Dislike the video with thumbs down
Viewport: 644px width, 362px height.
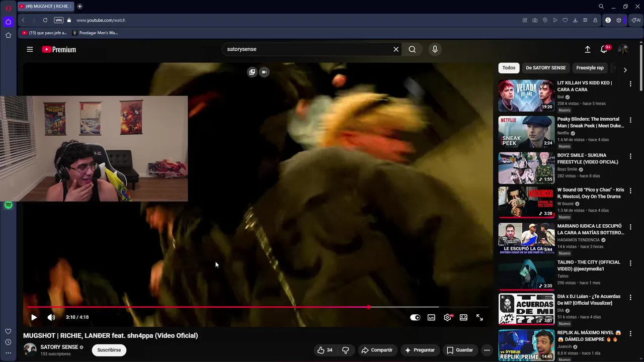(x=346, y=350)
